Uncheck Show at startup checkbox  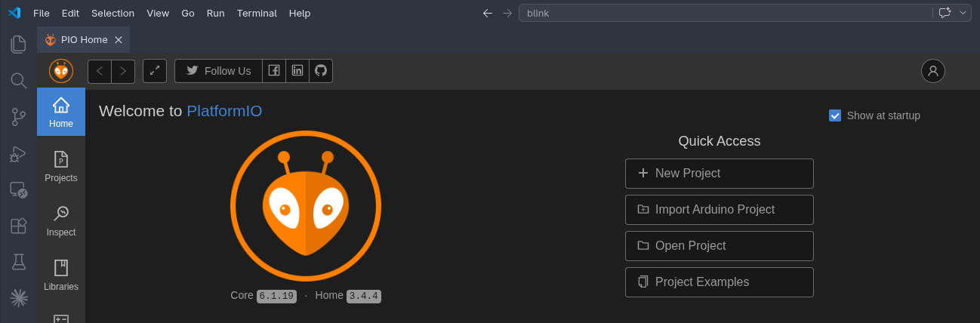tap(835, 115)
